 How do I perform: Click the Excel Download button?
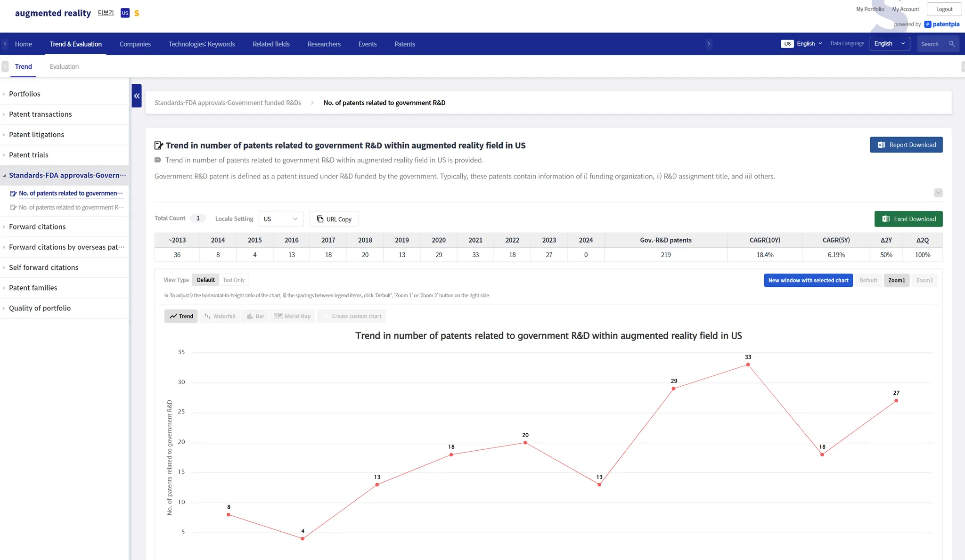tap(908, 219)
